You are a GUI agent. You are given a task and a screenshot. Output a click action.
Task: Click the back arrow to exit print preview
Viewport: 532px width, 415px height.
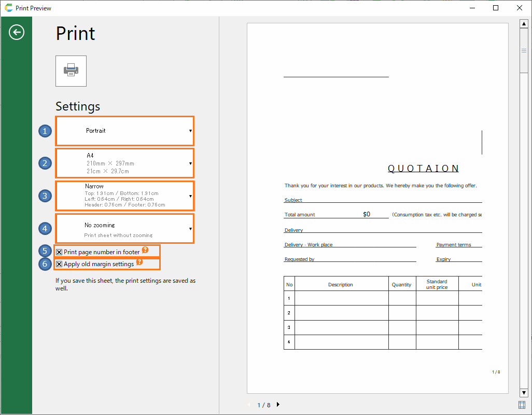17,33
